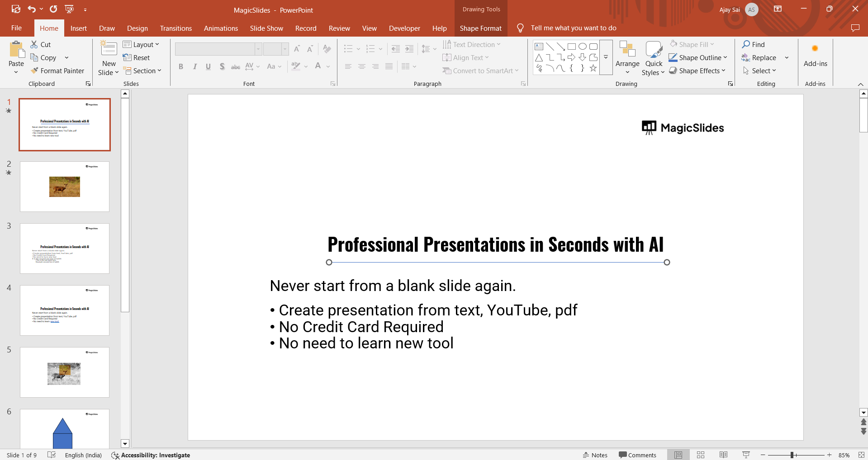Screen dimensions: 868x460
Task: Switch to Reading View
Action: pos(723,455)
